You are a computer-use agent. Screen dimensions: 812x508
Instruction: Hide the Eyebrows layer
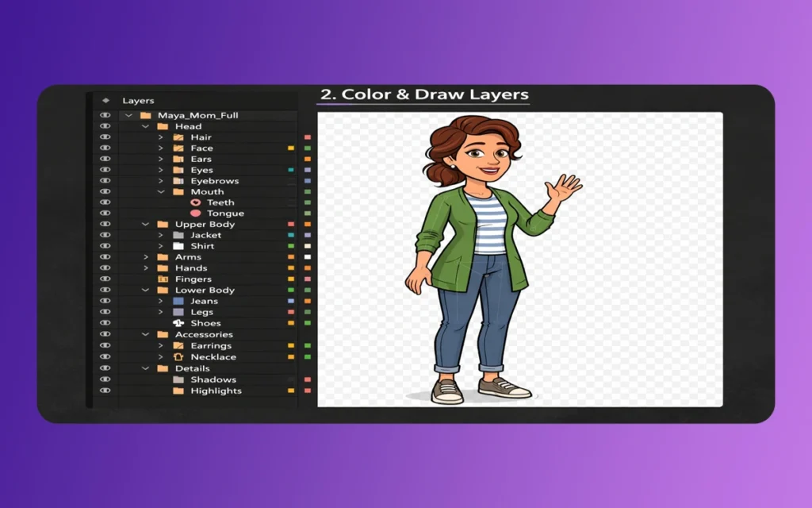coord(105,179)
